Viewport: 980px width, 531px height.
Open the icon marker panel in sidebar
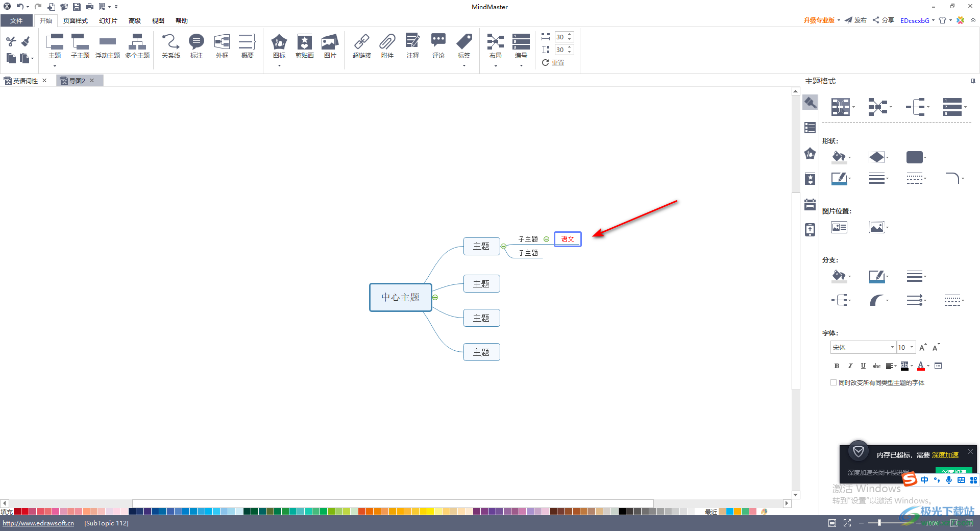point(810,153)
